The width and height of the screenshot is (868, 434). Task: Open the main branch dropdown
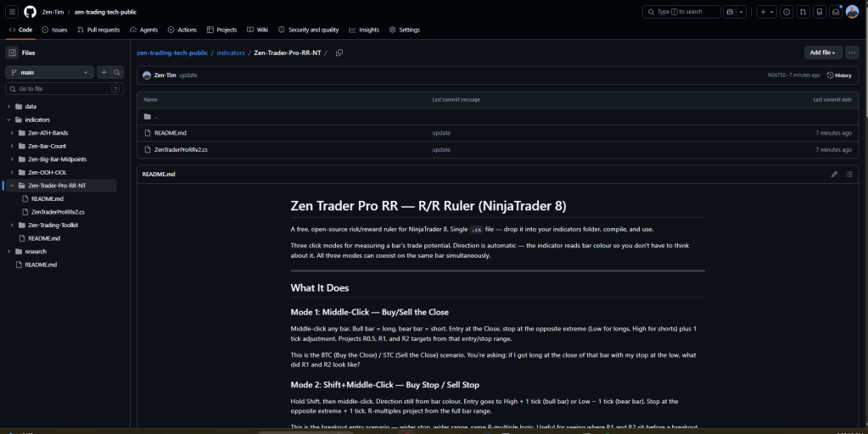click(x=50, y=72)
